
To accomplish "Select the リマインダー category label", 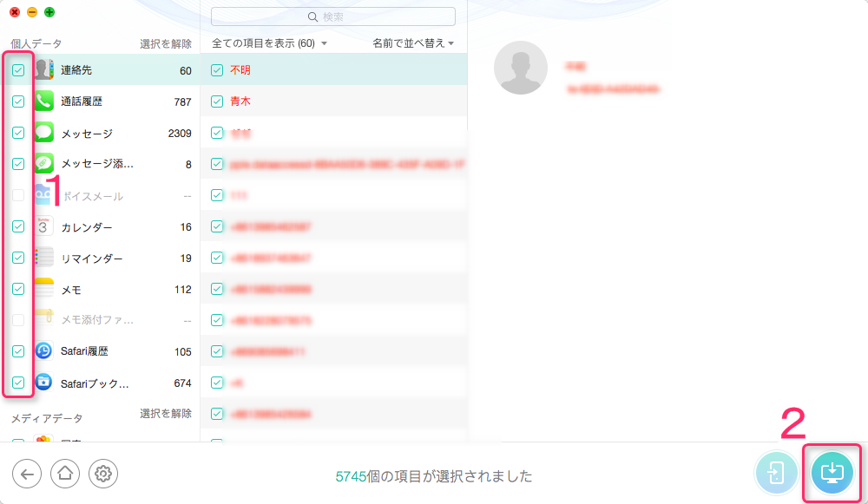I will [x=91, y=259].
